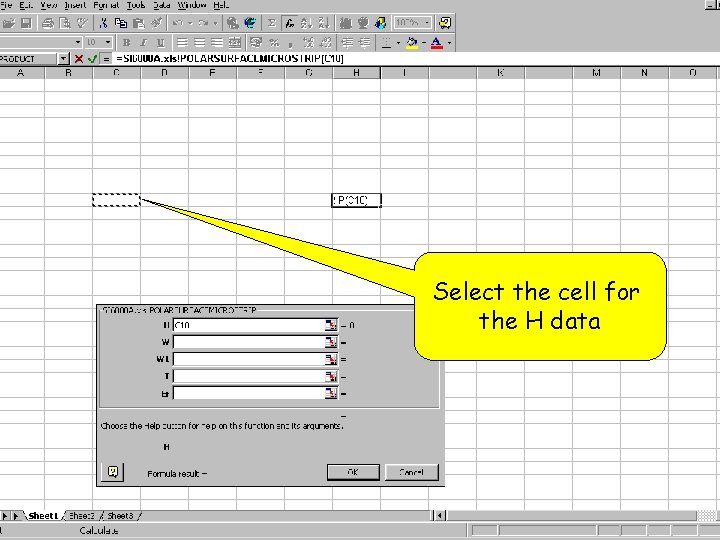Viewport: 720px width, 540px height.
Task: Expand the Redo history dropdown arrow
Action: tap(215, 23)
